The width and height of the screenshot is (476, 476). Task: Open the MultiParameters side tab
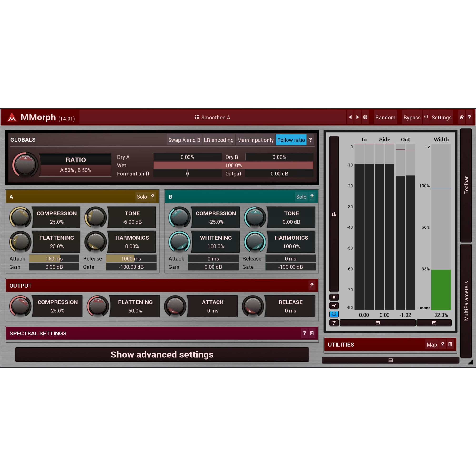pyautogui.click(x=466, y=301)
